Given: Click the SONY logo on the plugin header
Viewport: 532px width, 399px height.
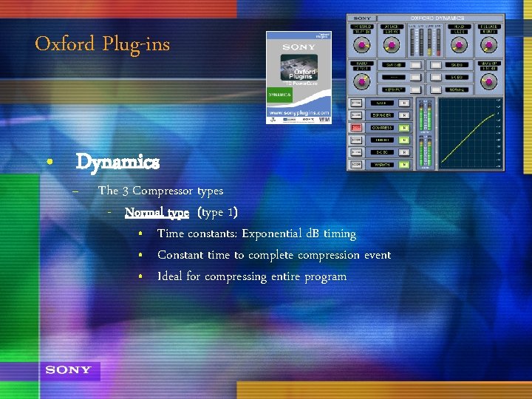Looking at the screenshot, I should tap(362, 18).
